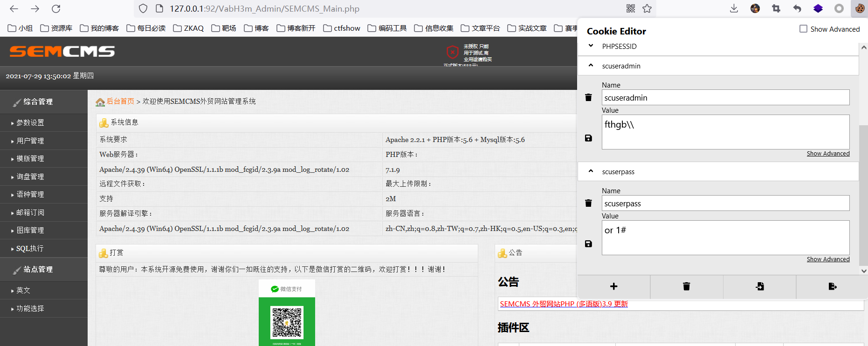Save the scuserpass cookie value

point(588,244)
